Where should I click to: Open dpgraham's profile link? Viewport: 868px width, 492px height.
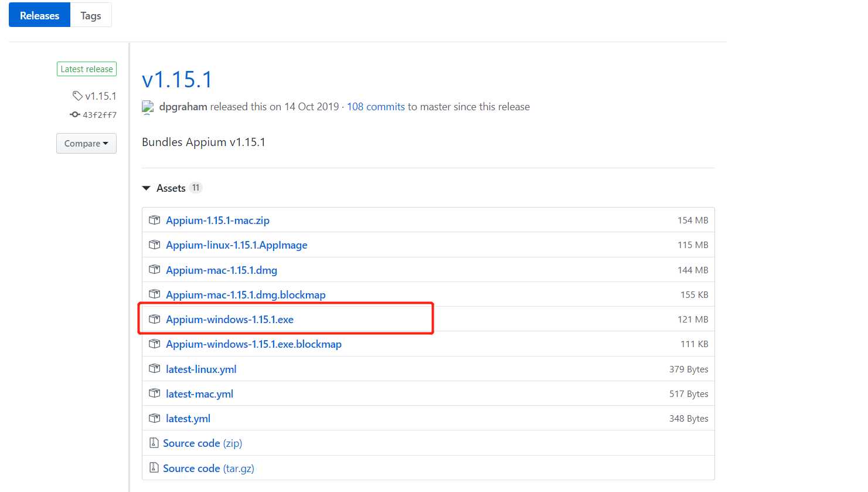(x=183, y=107)
